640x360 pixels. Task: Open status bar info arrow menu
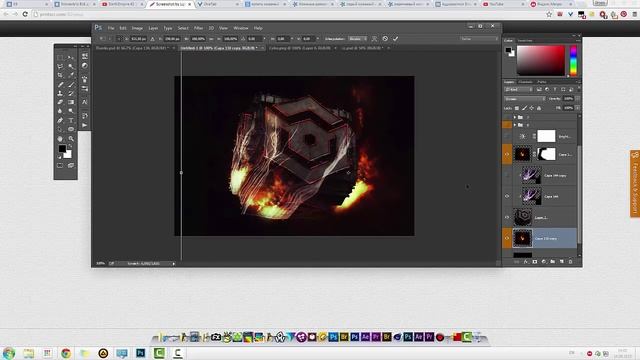(173, 264)
